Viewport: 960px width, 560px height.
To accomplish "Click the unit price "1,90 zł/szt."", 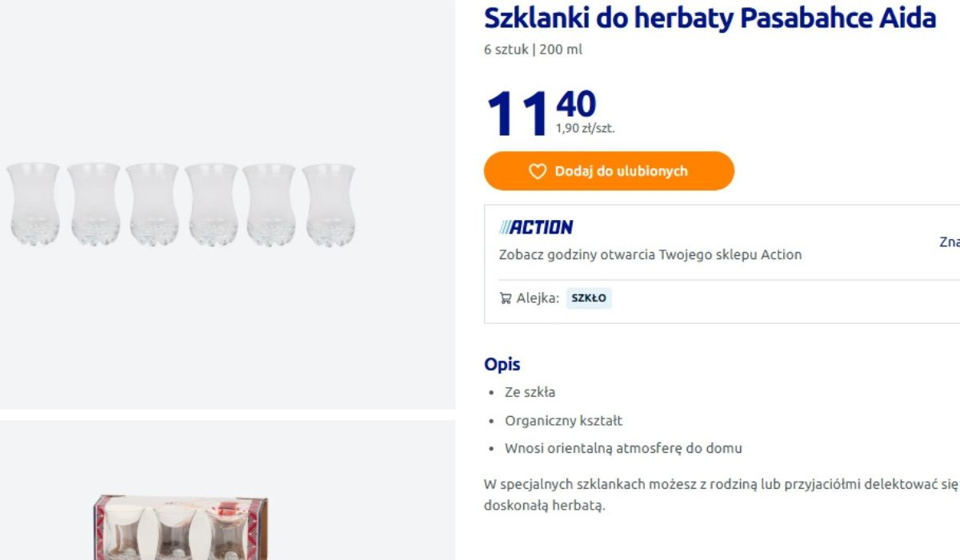I will click(585, 128).
